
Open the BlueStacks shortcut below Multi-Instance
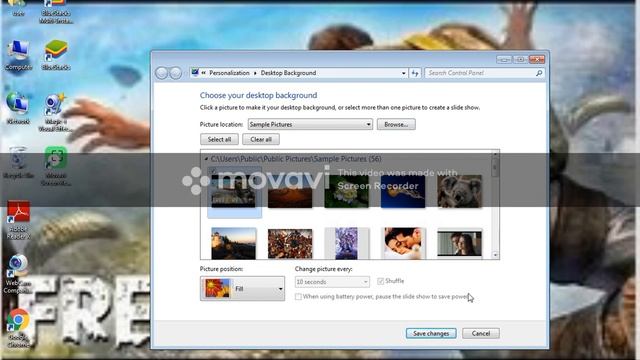tap(56, 55)
